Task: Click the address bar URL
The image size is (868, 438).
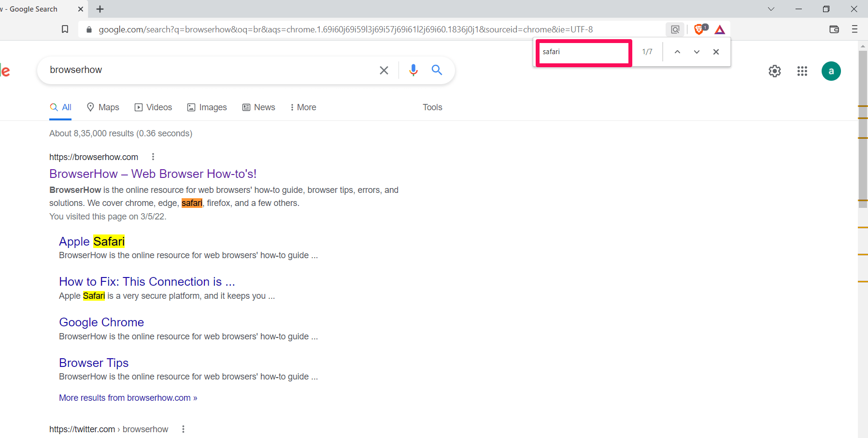Action: [345, 29]
